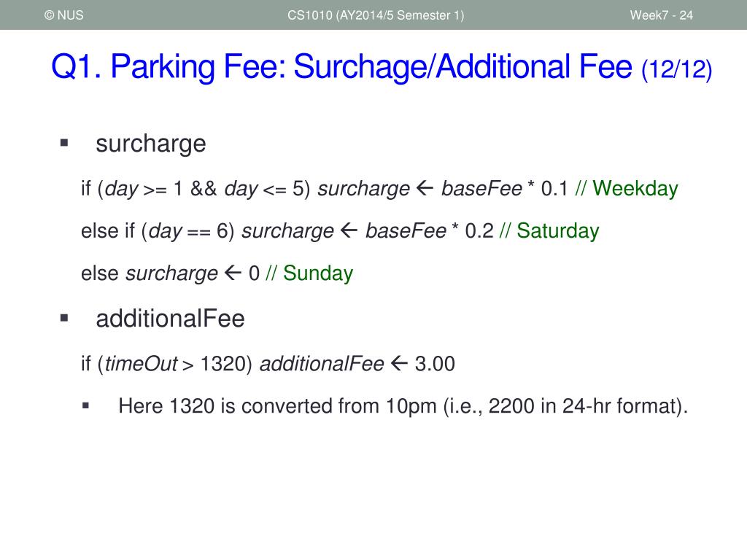Click the surcharge heading text

pyautogui.click(x=150, y=144)
